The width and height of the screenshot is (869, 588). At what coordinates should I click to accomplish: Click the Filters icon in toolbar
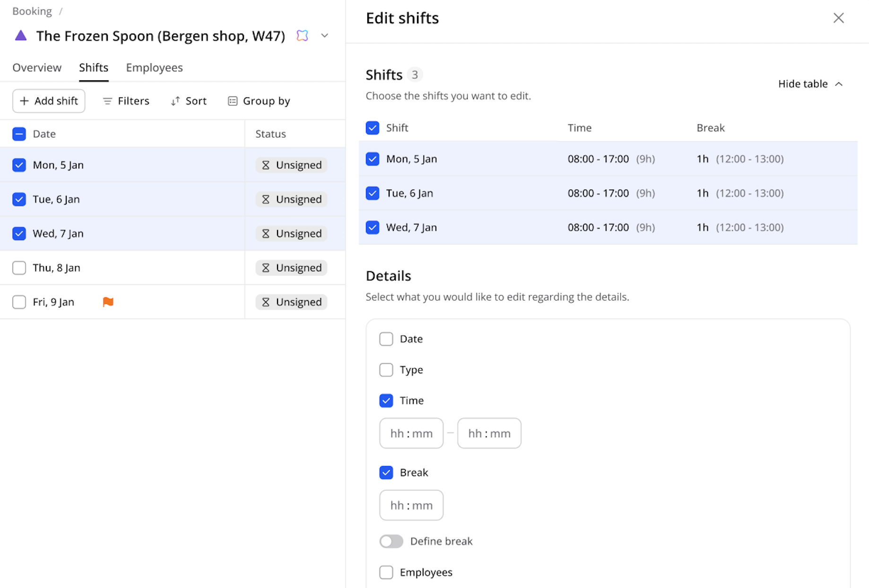pyautogui.click(x=107, y=101)
